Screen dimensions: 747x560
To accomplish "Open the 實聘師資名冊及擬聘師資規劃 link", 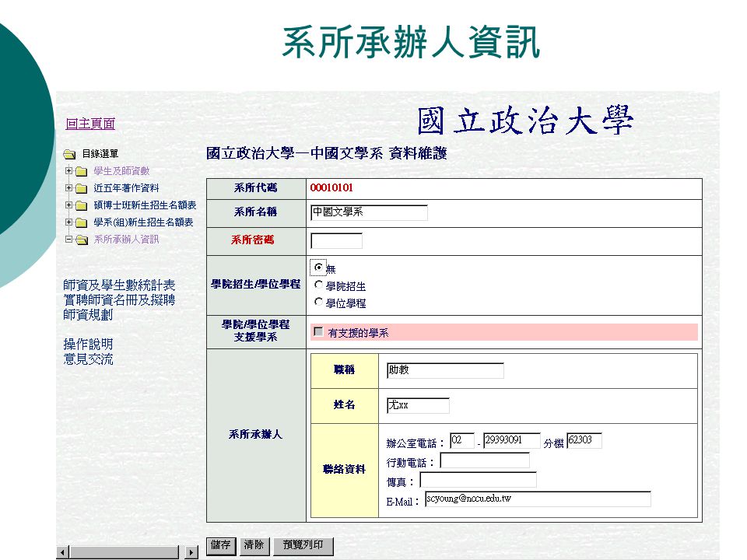I will (119, 307).
